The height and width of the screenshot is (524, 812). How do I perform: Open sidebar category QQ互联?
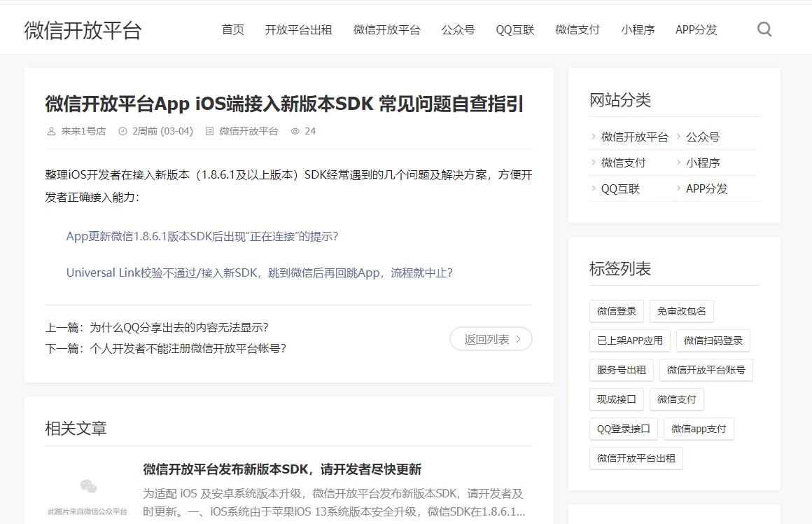point(620,188)
